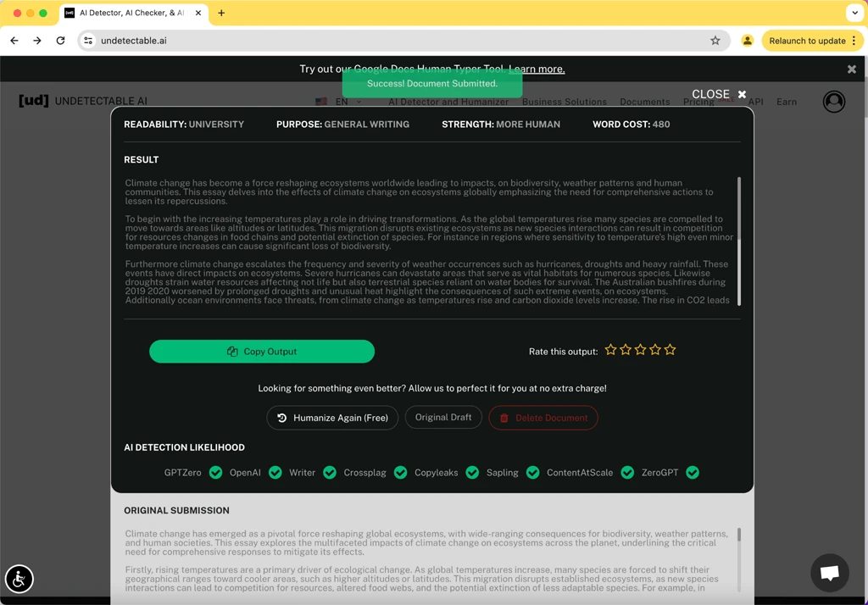Rate output with third star
Viewport: 868px width, 605px height.
(x=641, y=350)
